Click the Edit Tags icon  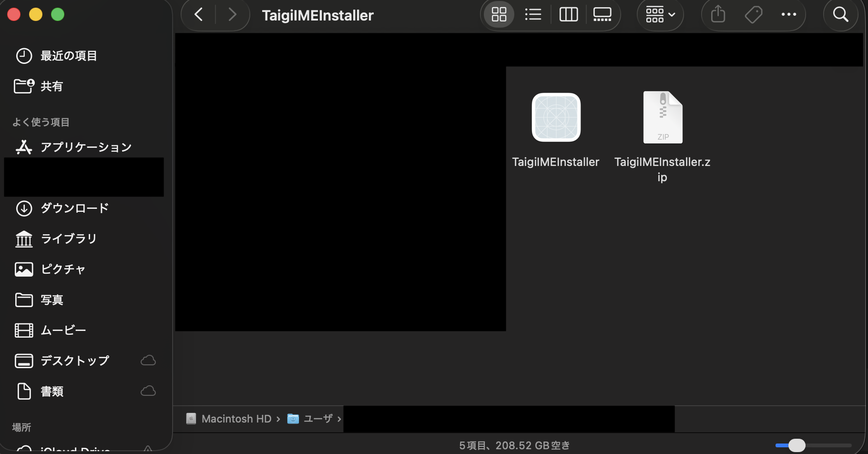tap(753, 14)
